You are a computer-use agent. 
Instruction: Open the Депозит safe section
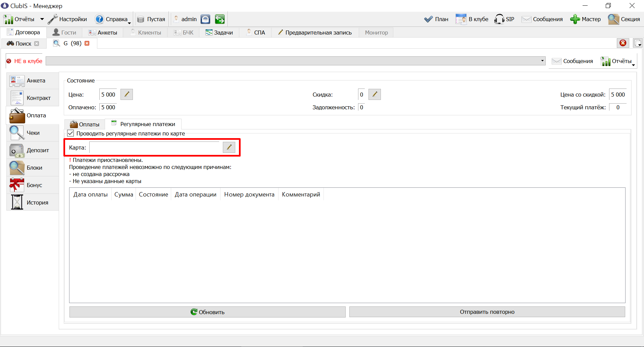point(33,150)
